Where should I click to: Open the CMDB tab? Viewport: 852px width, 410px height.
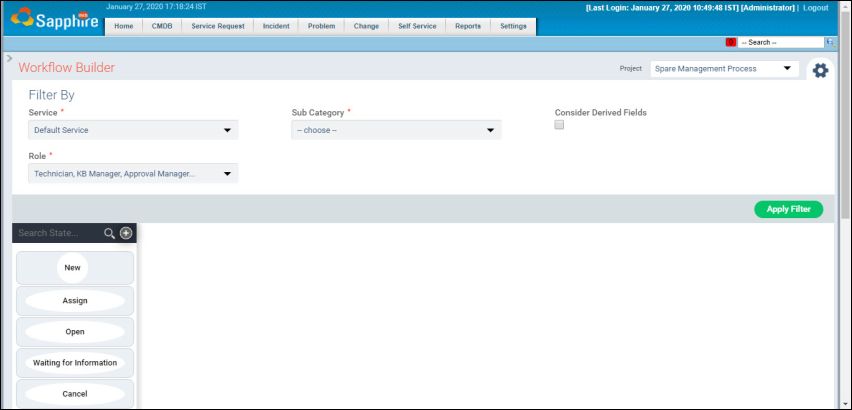(x=162, y=27)
